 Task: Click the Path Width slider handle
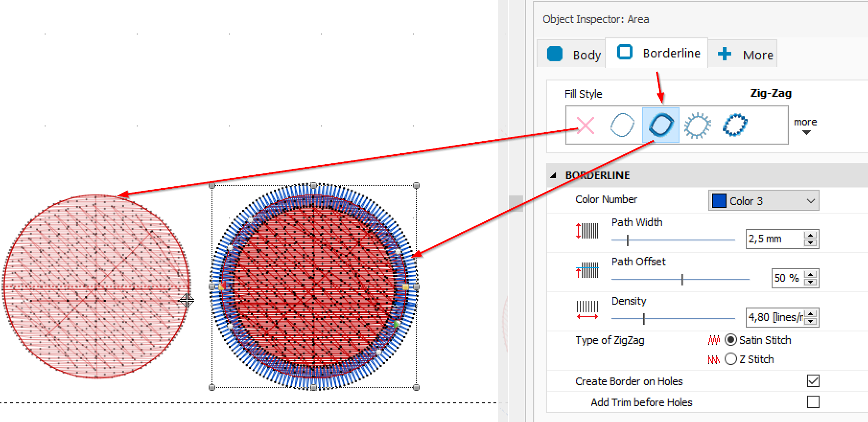point(627,240)
